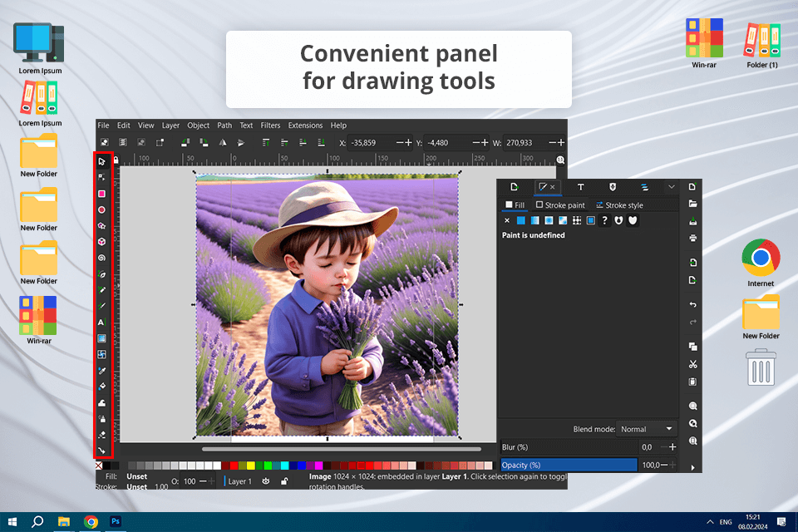Select the Gradient tool
Screen dimensions: 798x532
pos(101,338)
